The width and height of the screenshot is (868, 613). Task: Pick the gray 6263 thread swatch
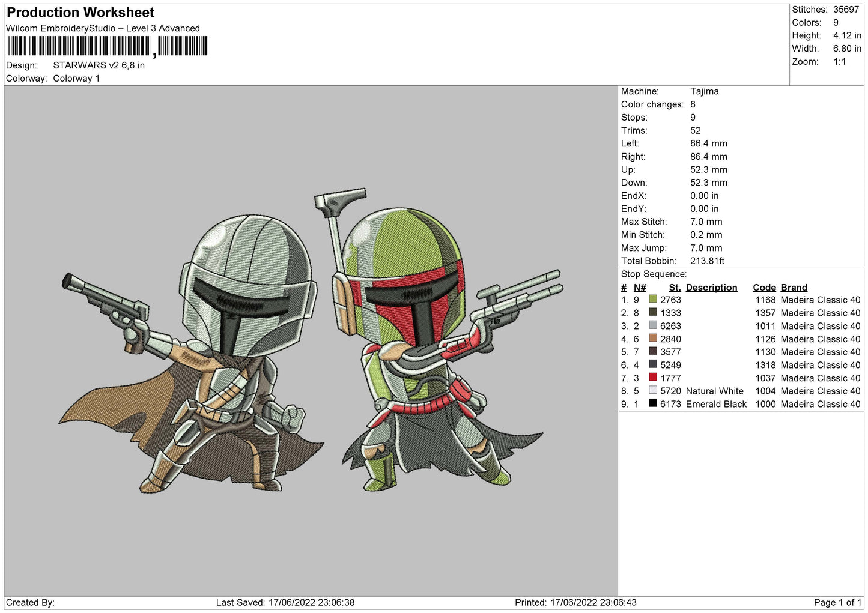[x=653, y=326]
